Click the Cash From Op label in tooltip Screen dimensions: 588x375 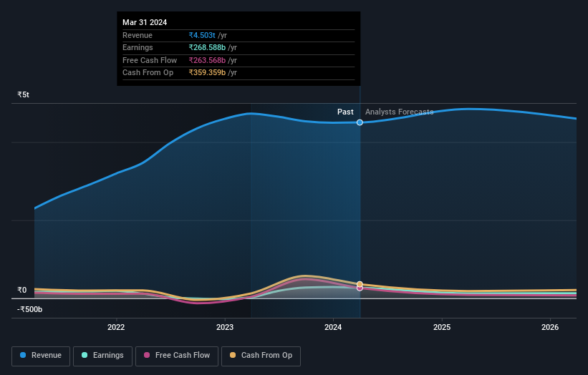point(148,73)
